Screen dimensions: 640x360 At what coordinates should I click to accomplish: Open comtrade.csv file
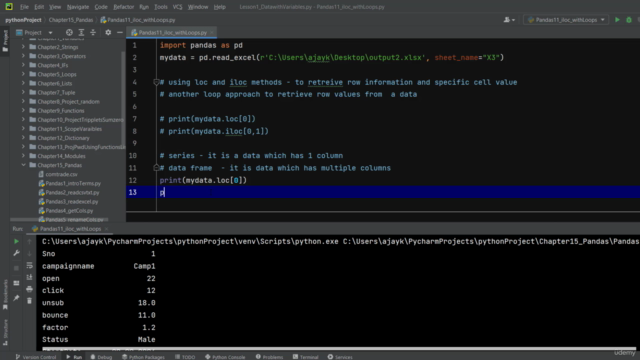tap(61, 174)
